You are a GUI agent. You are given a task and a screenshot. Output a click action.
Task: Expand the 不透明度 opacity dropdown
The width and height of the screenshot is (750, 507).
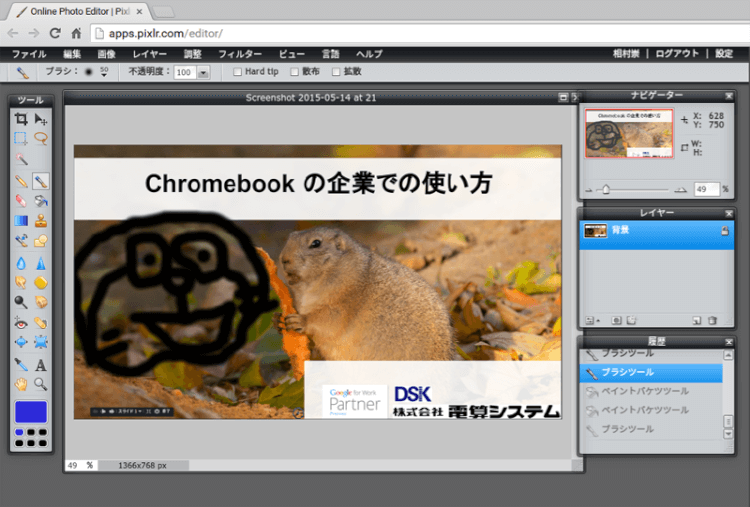tap(203, 73)
